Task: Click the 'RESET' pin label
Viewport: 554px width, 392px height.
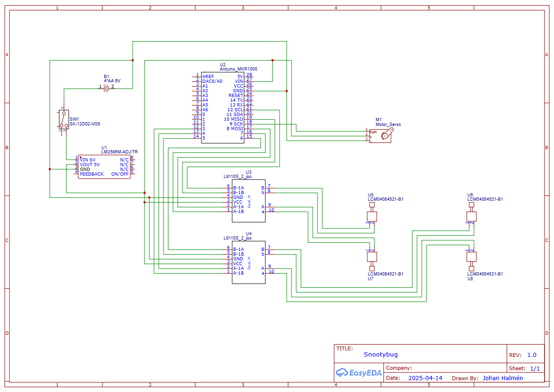Action: pos(236,96)
